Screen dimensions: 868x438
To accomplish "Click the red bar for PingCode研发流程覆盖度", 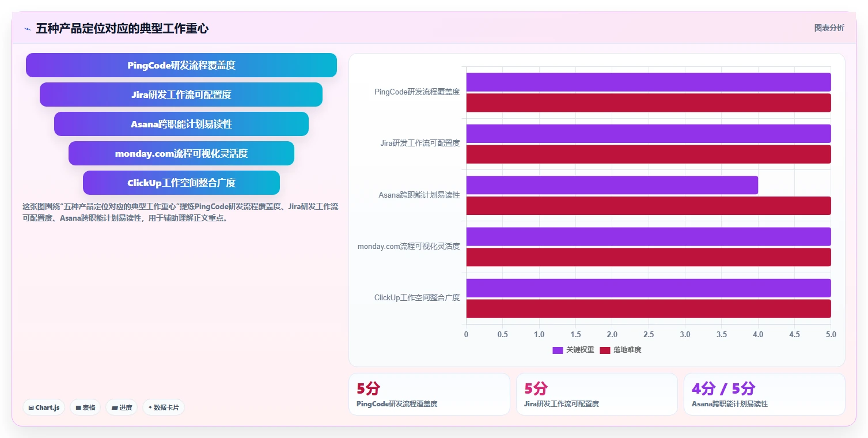I will [x=649, y=103].
